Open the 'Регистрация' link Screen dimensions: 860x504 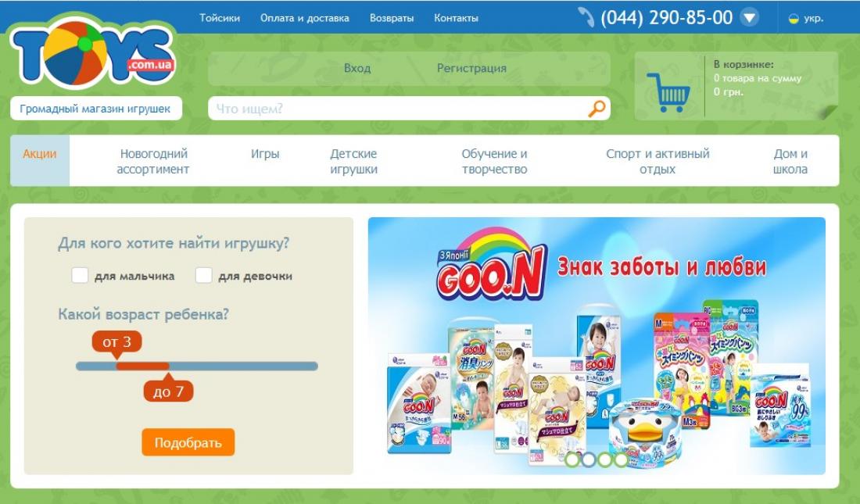click(471, 69)
